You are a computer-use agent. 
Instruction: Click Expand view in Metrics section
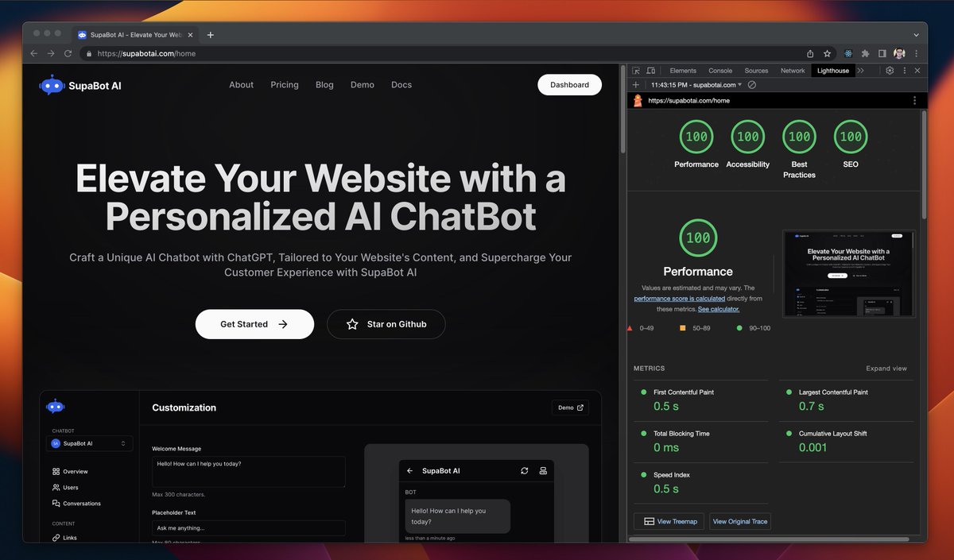click(886, 369)
